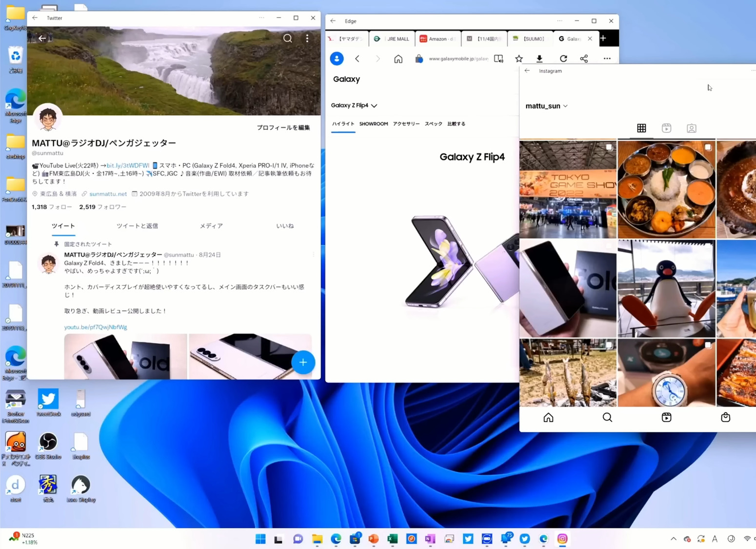Screen dimensions: 756x549
Task: Open search in the Twitter profile header
Action: (288, 38)
